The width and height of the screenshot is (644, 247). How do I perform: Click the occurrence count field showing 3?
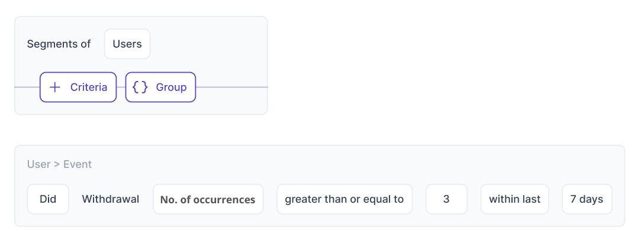tap(446, 199)
